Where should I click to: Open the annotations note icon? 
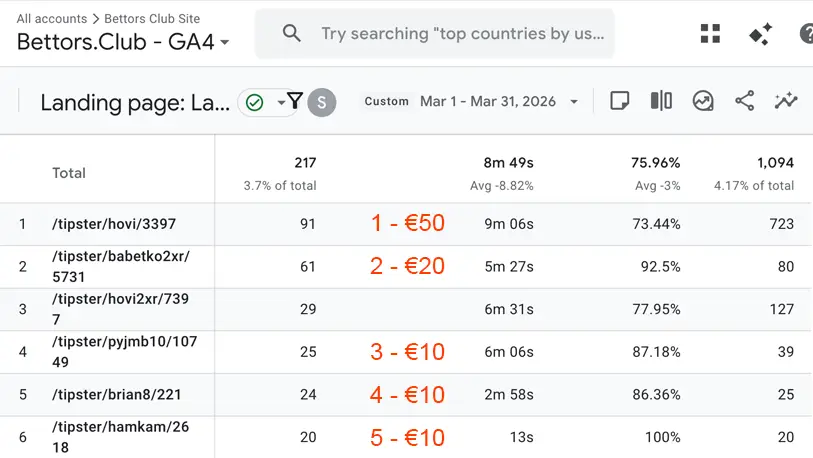(620, 101)
